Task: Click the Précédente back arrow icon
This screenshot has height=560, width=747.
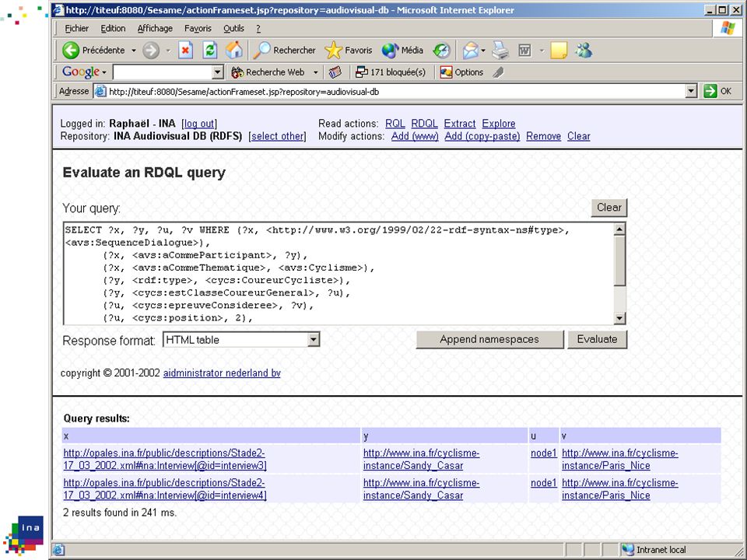Action: (71, 50)
